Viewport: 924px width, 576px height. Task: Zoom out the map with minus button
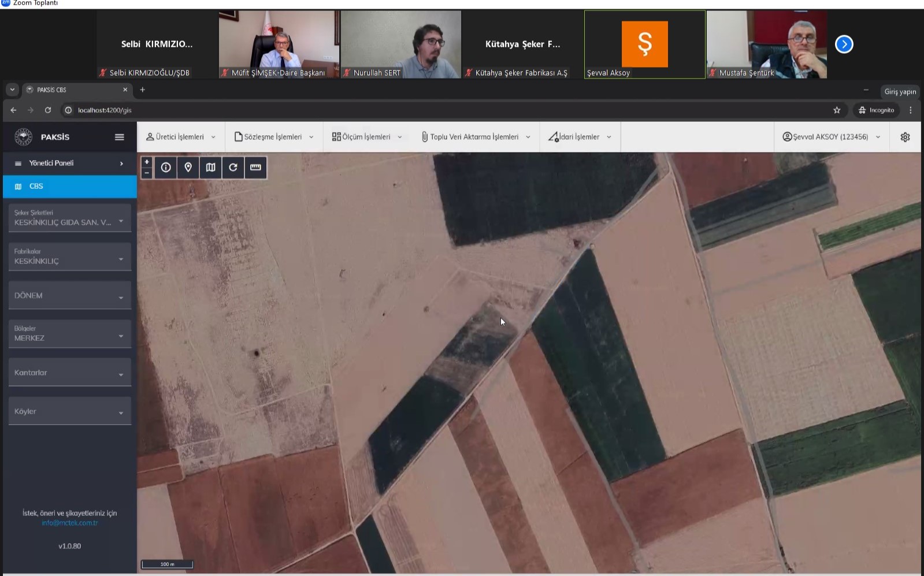point(147,173)
